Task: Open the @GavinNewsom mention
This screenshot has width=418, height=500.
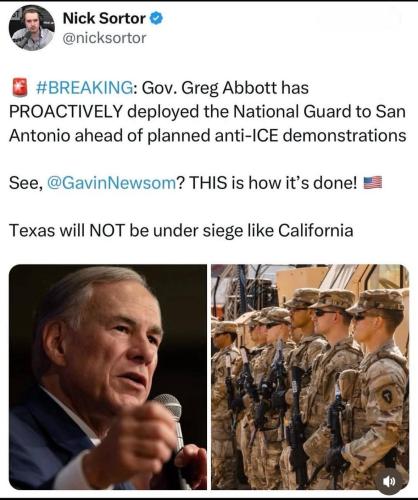Action: (x=112, y=183)
